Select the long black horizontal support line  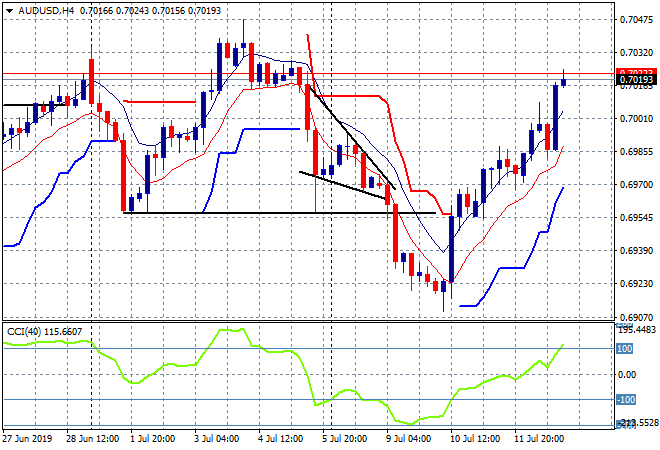pos(279,213)
